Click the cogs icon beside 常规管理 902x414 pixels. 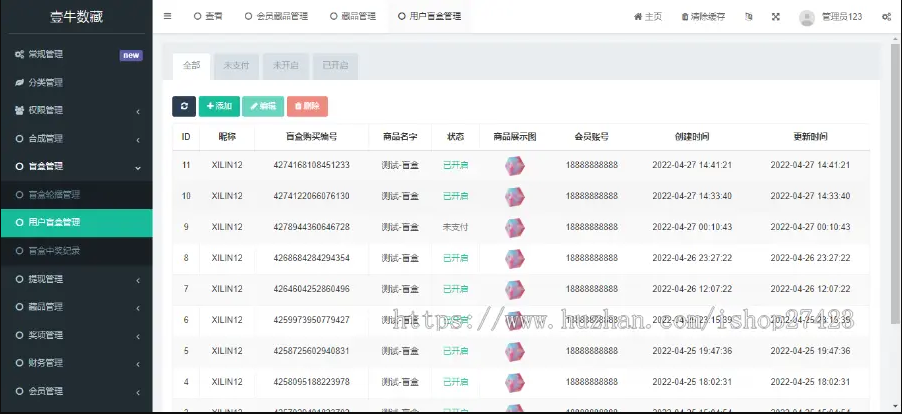[x=20, y=55]
